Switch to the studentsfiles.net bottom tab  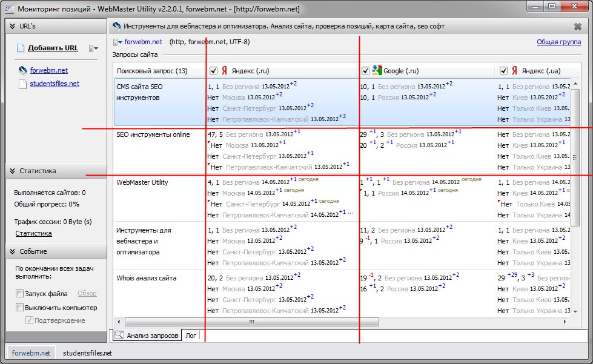pyautogui.click(x=87, y=352)
